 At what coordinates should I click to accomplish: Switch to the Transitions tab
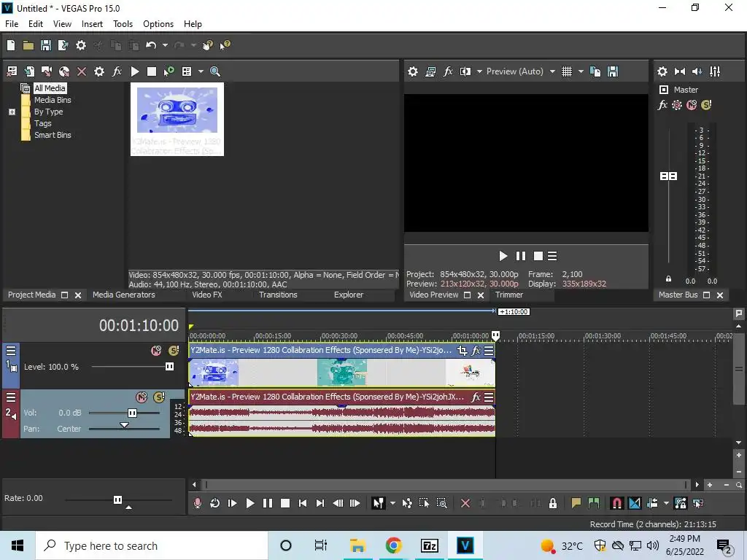click(x=278, y=295)
